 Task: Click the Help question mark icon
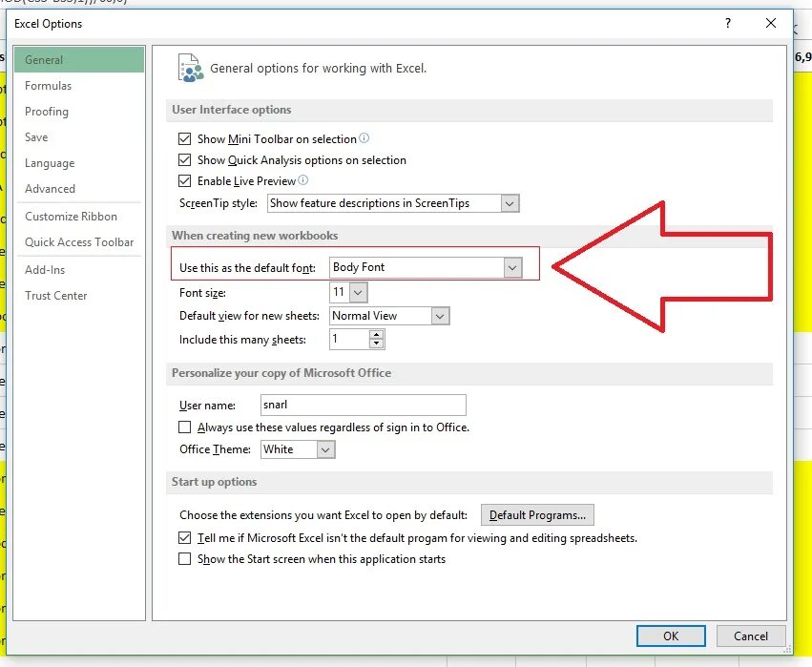(x=728, y=23)
